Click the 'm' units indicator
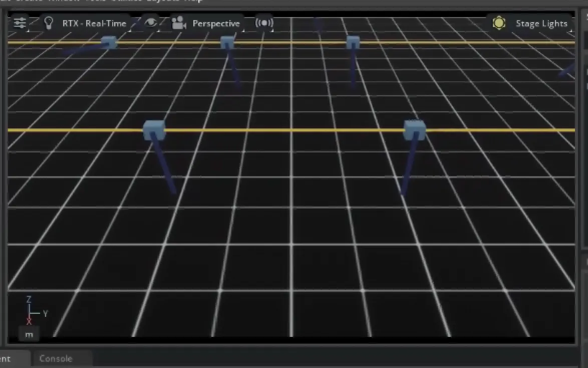Viewport: 588px width, 368px height. 29,334
